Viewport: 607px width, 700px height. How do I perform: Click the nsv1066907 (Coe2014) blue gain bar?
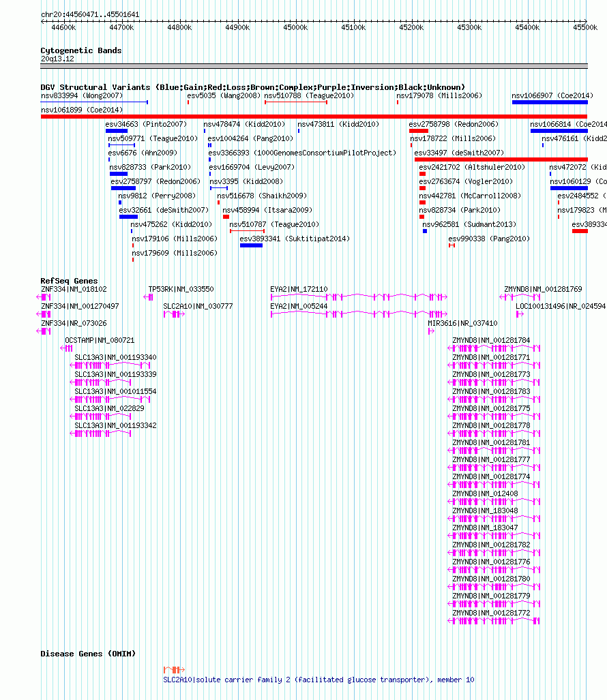[x=550, y=102]
